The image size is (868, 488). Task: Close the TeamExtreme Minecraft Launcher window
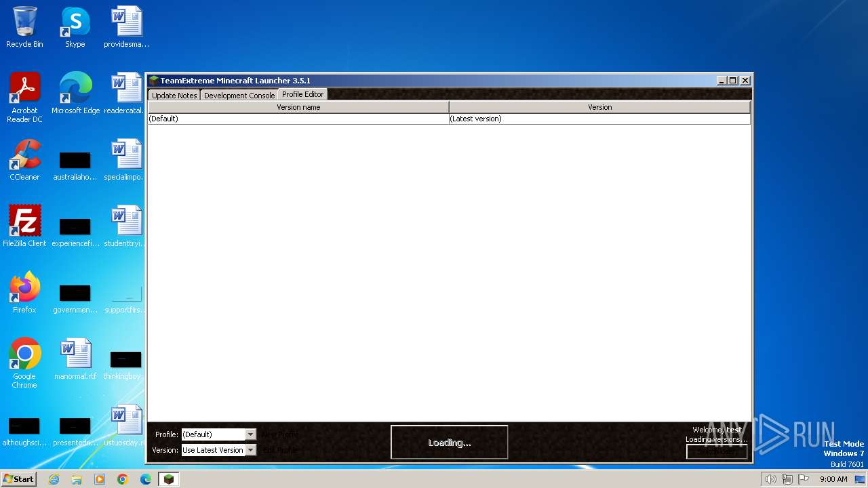pos(745,81)
